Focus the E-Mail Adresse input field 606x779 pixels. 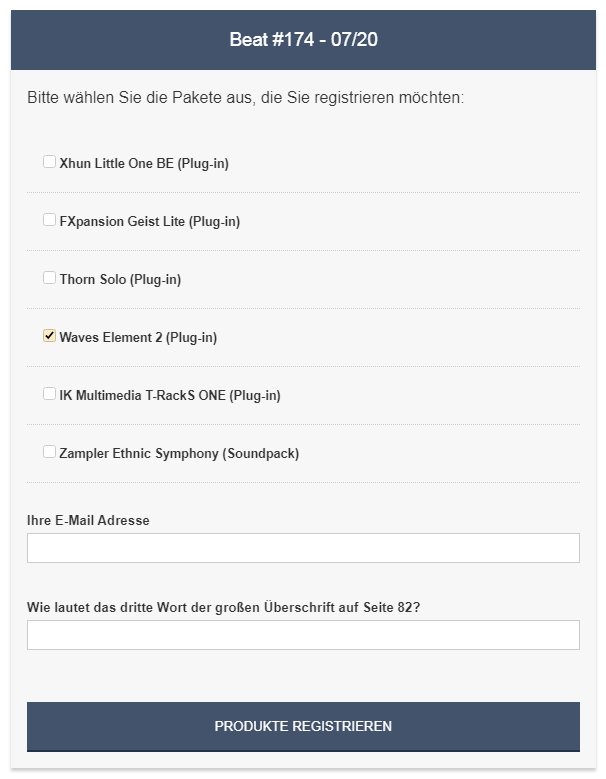point(303,548)
